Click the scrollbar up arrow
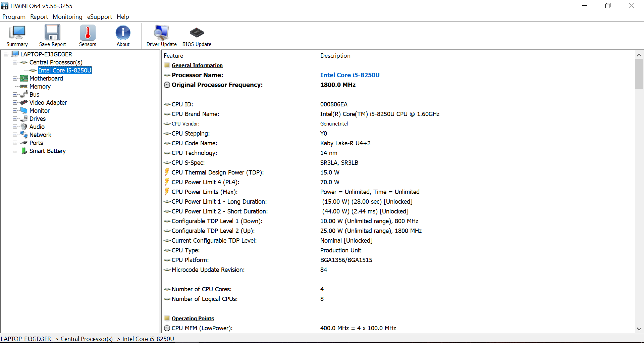Viewport: 644px width, 343px height. [639, 55]
